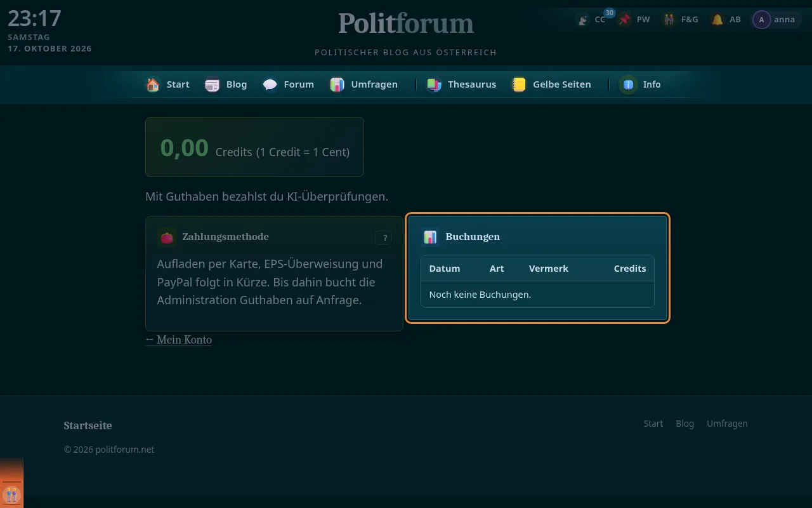Screen dimensions: 812x508
Task: Click the wallet icon beside Zahlungsmethode
Action: (x=167, y=237)
